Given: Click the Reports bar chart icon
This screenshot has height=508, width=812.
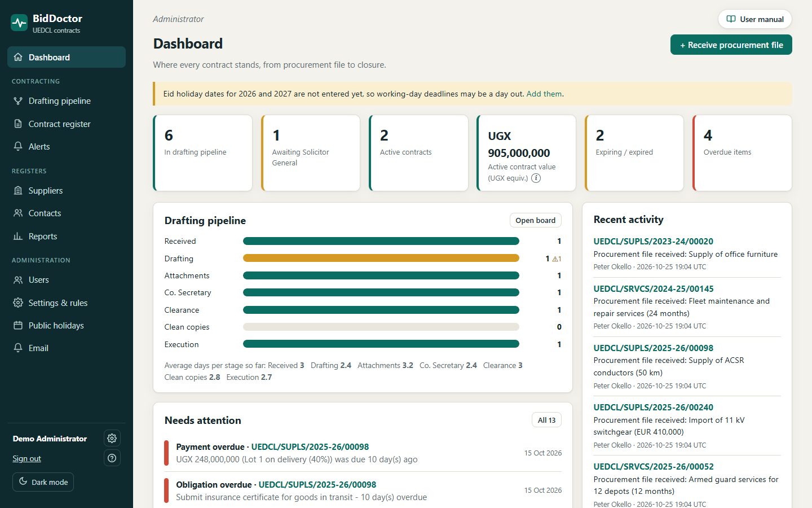Looking at the screenshot, I should [18, 236].
